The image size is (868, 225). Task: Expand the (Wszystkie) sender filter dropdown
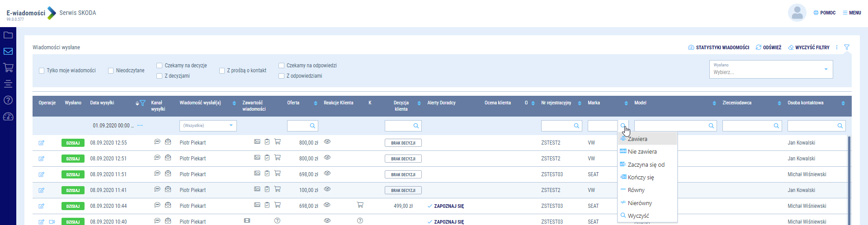(x=208, y=126)
